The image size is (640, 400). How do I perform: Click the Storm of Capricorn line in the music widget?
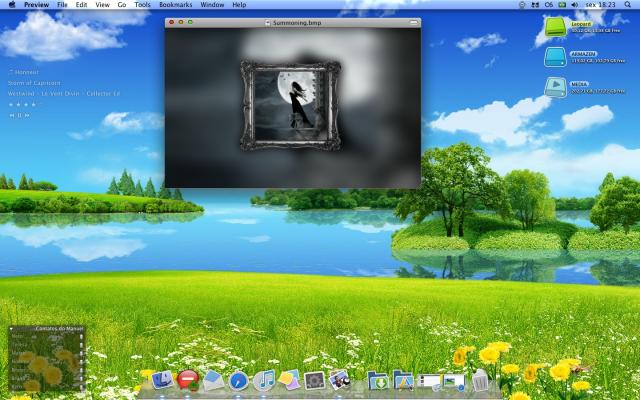[34, 83]
